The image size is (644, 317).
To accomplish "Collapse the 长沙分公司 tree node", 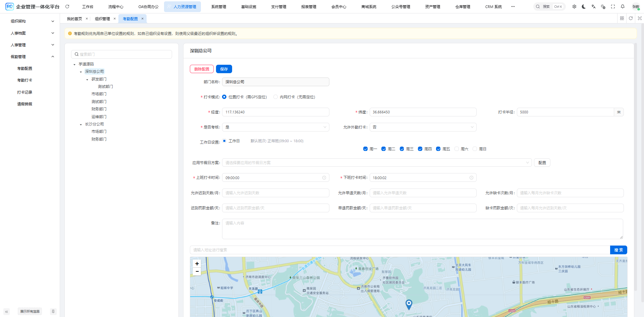I will coord(81,124).
